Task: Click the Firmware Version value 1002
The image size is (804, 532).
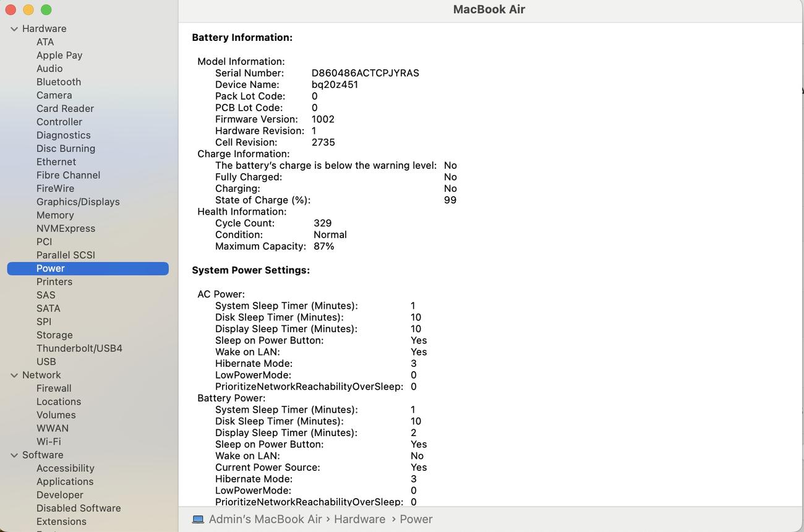Action: point(323,119)
